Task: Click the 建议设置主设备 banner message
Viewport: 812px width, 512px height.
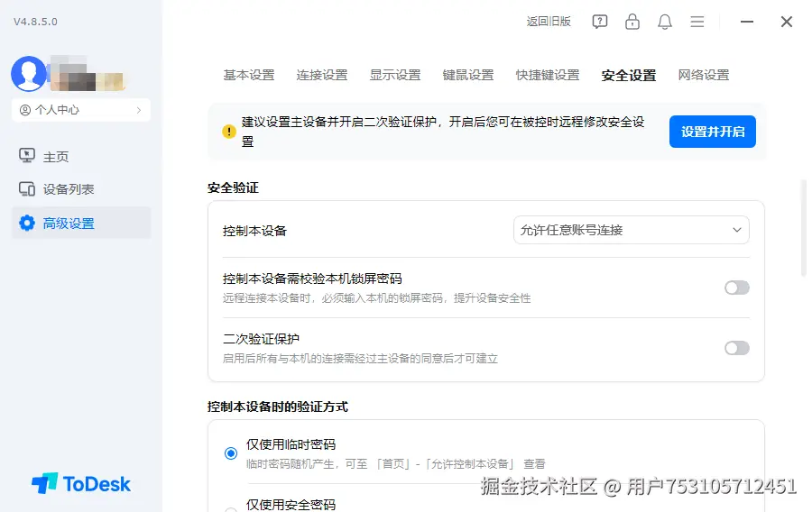Action: pos(443,132)
